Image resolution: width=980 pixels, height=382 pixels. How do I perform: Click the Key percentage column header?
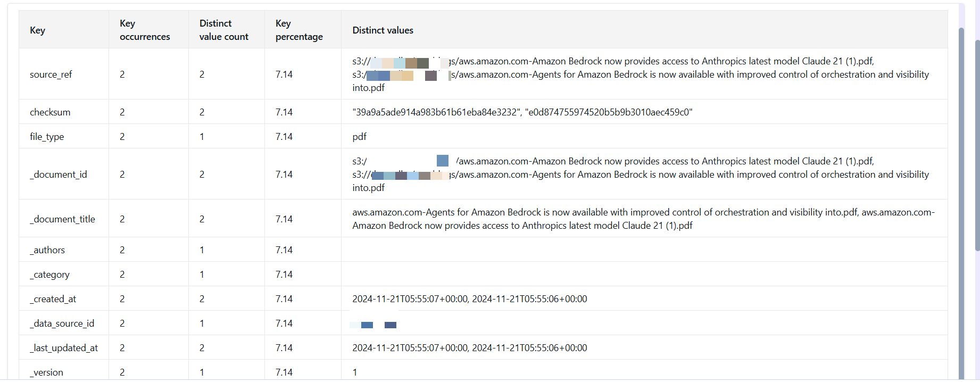point(299,30)
